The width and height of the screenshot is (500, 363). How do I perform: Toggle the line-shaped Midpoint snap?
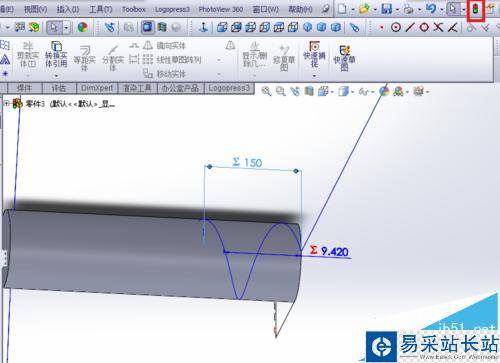(x=410, y=27)
